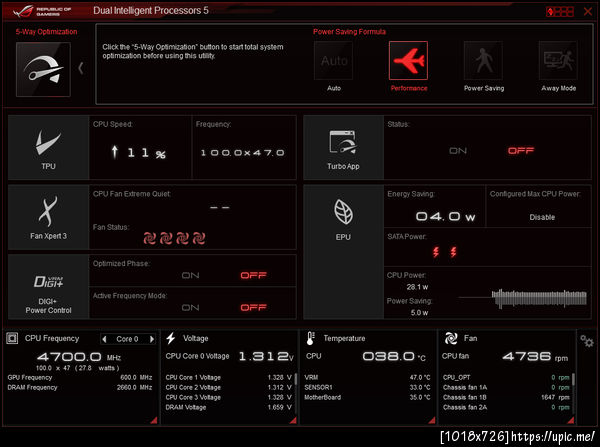Viewport: 600px width, 447px height.
Task: Click the CPU Frequency chip icon
Action: [x=12, y=338]
